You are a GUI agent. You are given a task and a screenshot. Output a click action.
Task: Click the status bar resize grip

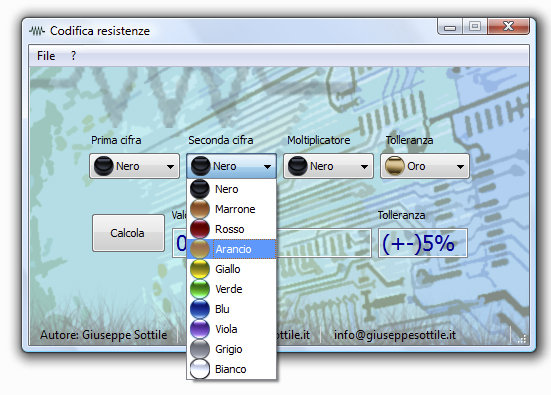pyautogui.click(x=522, y=338)
